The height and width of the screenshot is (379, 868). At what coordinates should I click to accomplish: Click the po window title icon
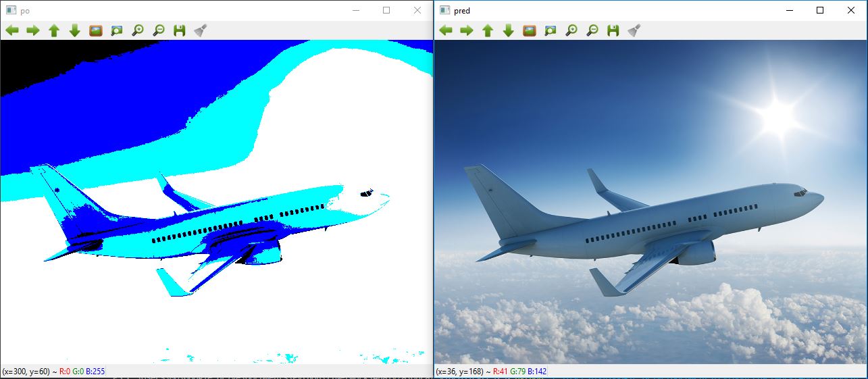pyautogui.click(x=11, y=11)
